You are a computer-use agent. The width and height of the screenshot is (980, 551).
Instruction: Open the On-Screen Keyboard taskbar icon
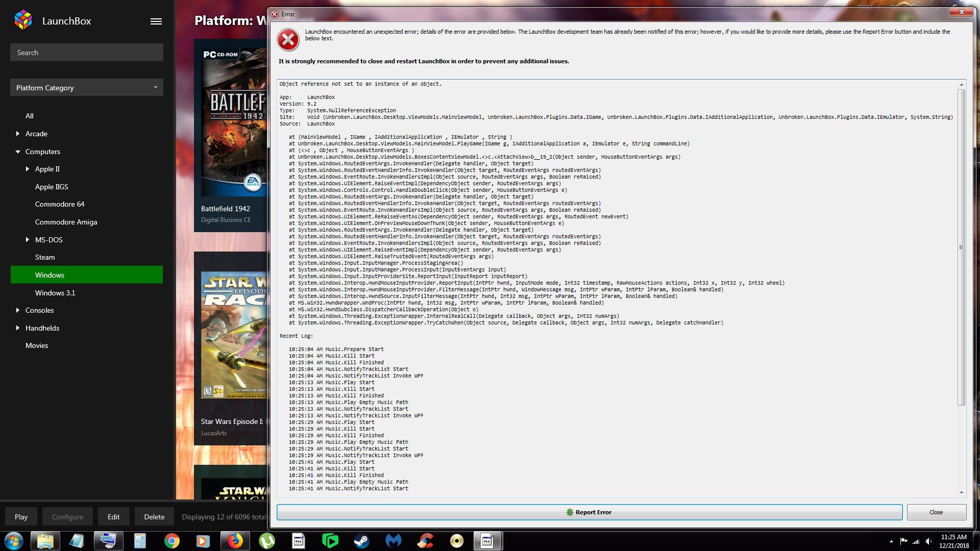(x=108, y=541)
